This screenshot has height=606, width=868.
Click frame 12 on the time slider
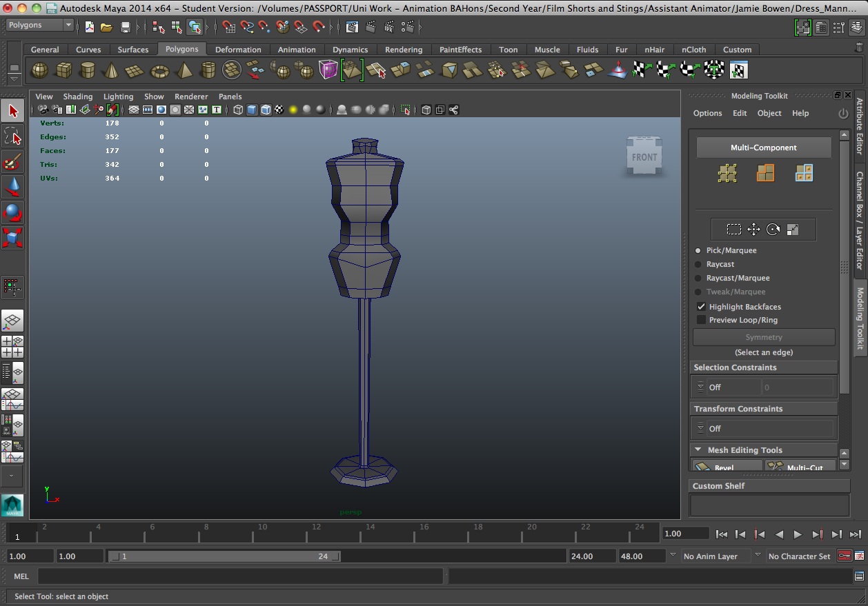pyautogui.click(x=316, y=532)
